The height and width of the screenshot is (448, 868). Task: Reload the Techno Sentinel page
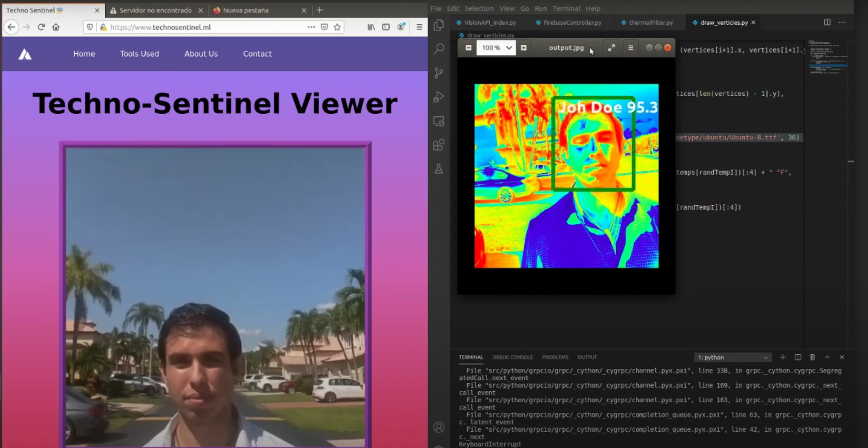[41, 27]
